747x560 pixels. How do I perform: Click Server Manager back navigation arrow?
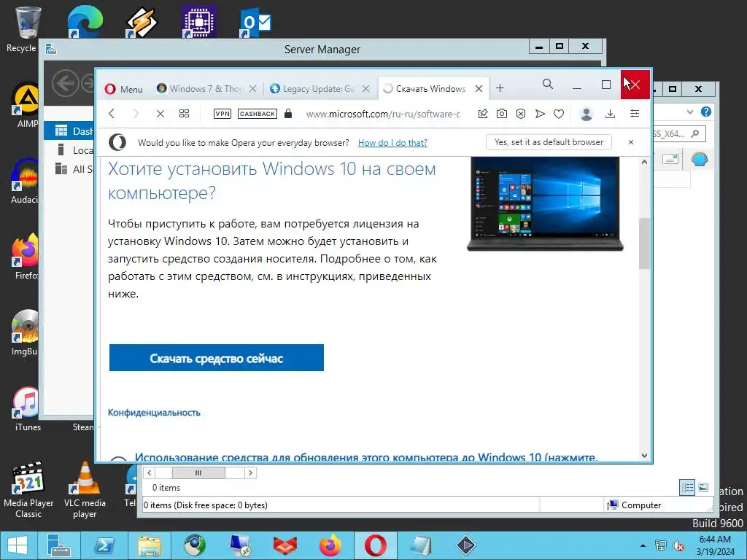[65, 84]
